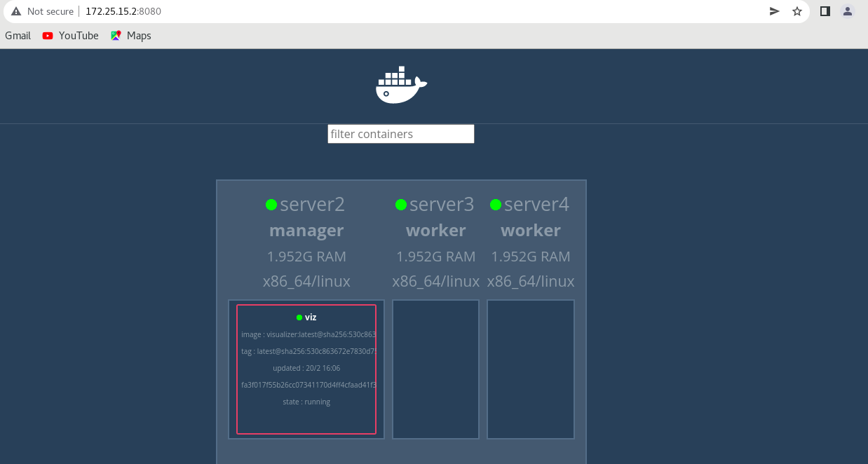
Task: Click the manager role label
Action: 306,231
